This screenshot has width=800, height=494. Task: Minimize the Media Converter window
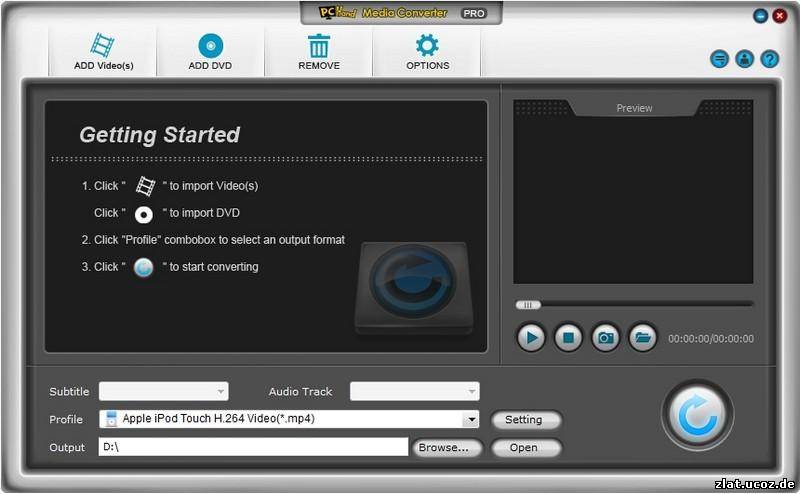pyautogui.click(x=760, y=16)
